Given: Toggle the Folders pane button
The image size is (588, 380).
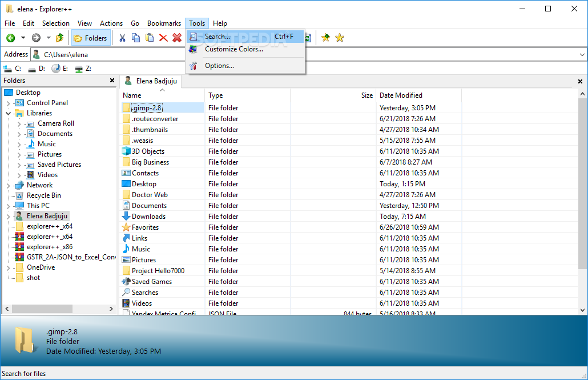Looking at the screenshot, I should coord(91,38).
